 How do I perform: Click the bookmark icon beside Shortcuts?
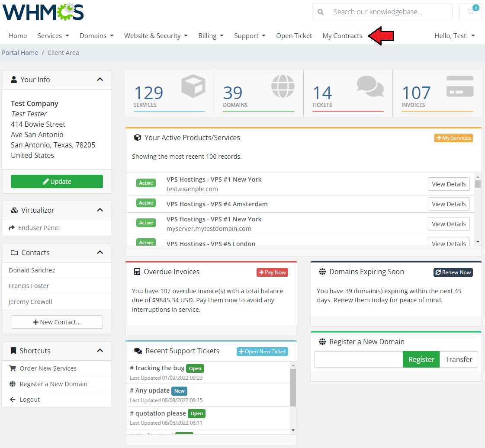(13, 351)
